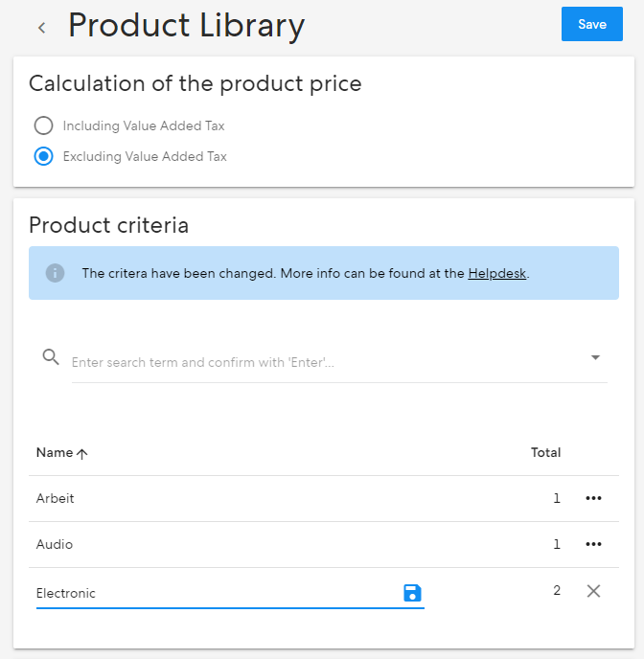Focus the criteria search term input
The image size is (644, 659).
coord(328,362)
